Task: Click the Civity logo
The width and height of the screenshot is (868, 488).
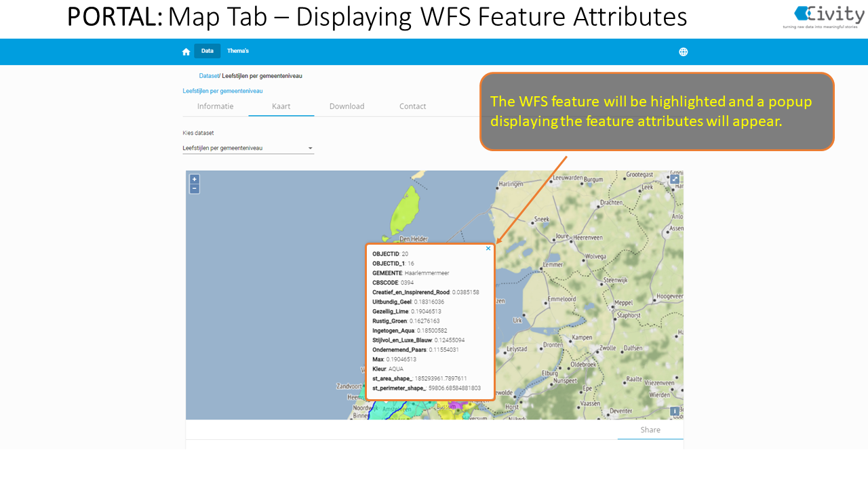Action: 822,17
